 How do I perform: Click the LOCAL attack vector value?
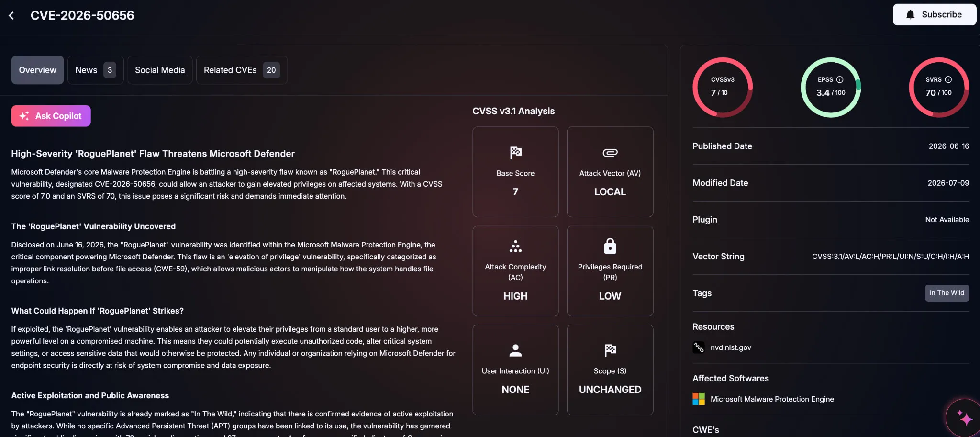610,192
